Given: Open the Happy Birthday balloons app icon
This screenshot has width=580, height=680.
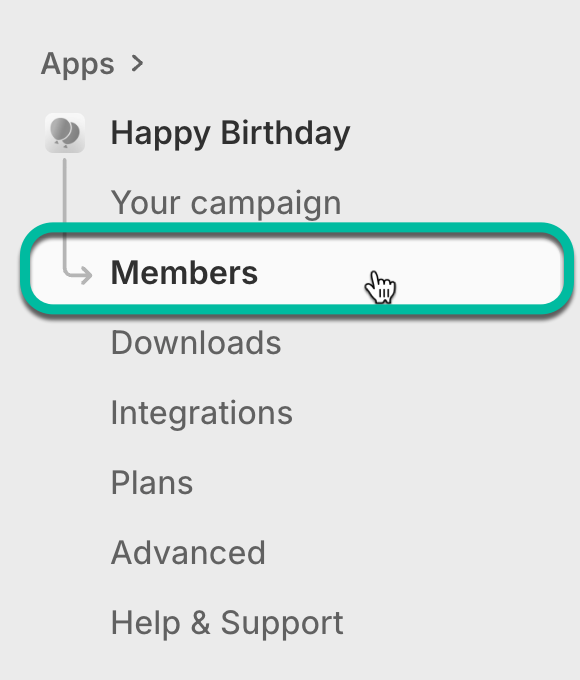Looking at the screenshot, I should tap(65, 133).
